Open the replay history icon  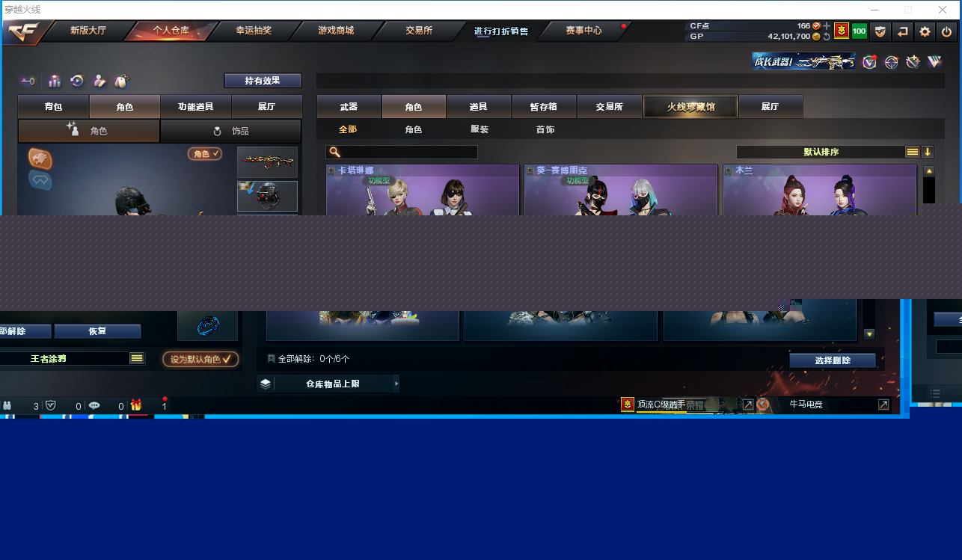[x=77, y=81]
